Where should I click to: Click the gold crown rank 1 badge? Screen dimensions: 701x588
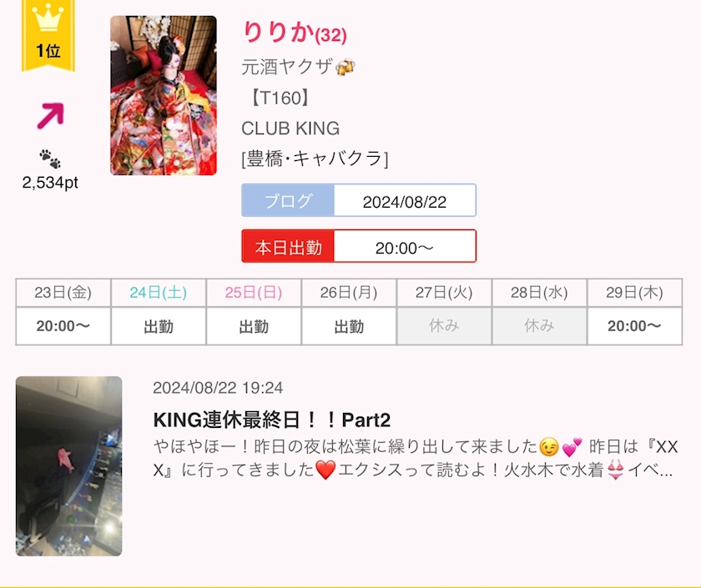point(48,35)
